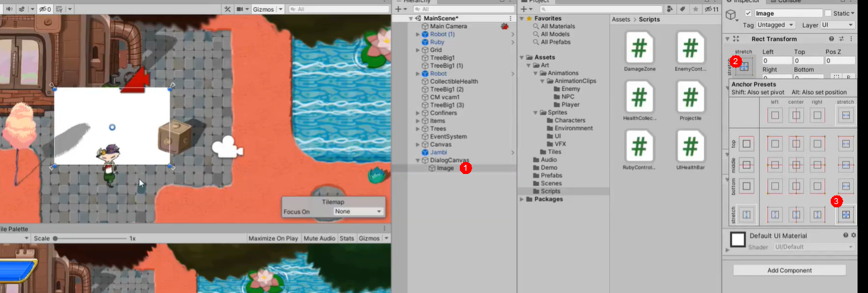Screen dimensions: 868x293
Task: Click the Project favorites star icon
Action: [x=695, y=9]
